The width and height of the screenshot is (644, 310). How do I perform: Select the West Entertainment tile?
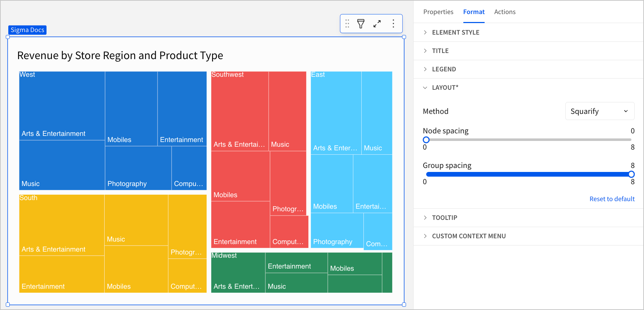pyautogui.click(x=182, y=109)
